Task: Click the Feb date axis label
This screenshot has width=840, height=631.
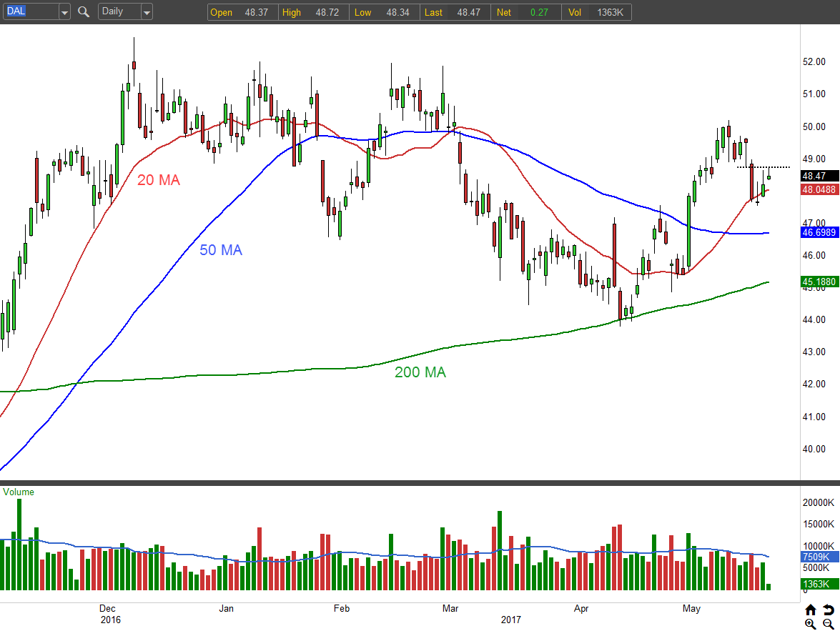Action: [x=341, y=609]
